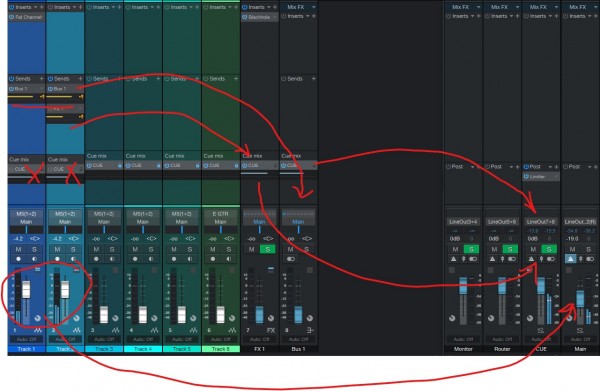Select the Router channel label
The width and height of the screenshot is (600, 391).
pyautogui.click(x=502, y=349)
